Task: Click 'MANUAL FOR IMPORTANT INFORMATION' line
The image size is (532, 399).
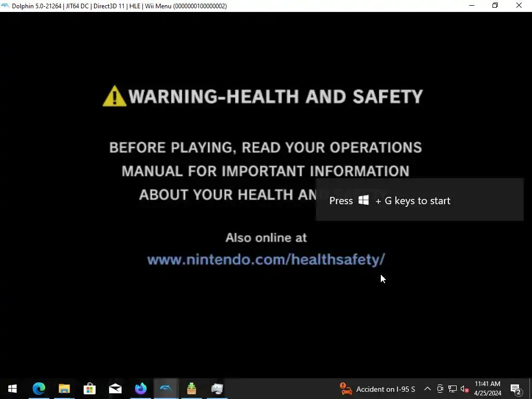Action: click(265, 171)
